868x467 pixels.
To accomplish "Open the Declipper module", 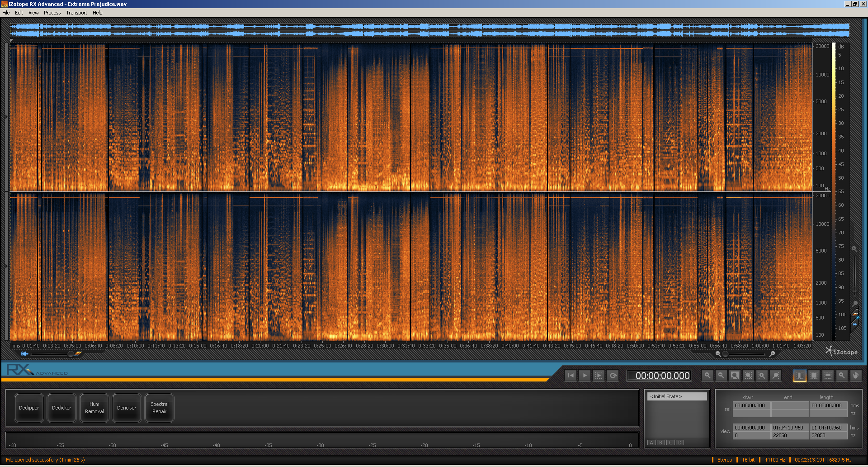I will 29,408.
